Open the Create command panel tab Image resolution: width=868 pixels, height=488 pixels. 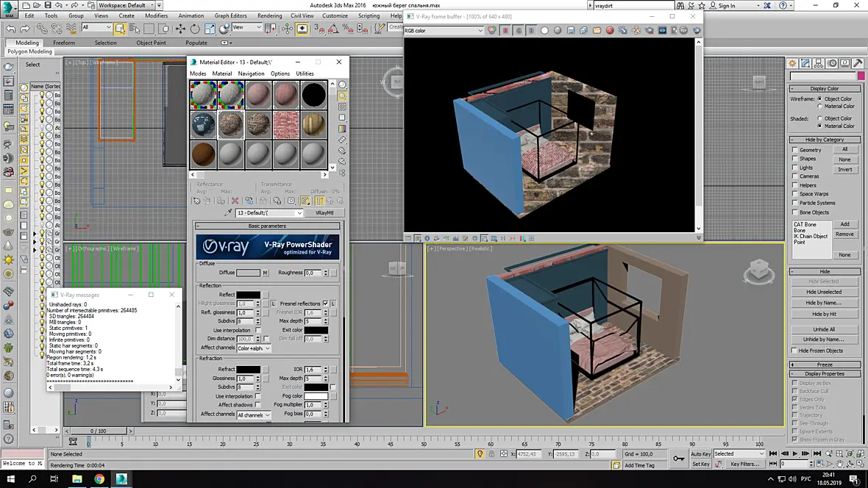(x=792, y=64)
